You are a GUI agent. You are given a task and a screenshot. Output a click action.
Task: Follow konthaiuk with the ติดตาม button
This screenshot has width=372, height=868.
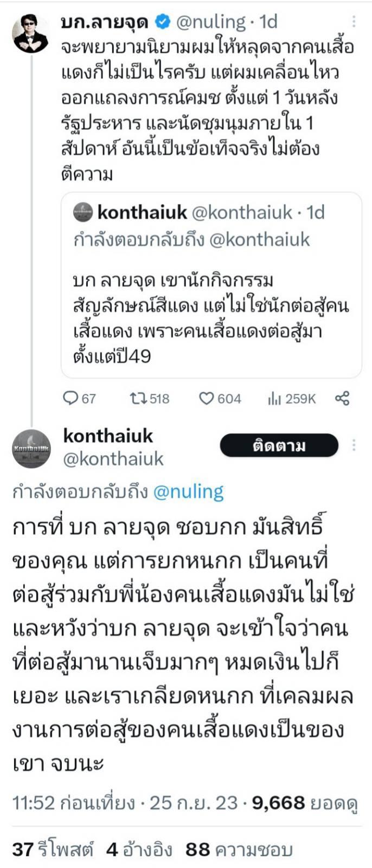[x=279, y=446]
